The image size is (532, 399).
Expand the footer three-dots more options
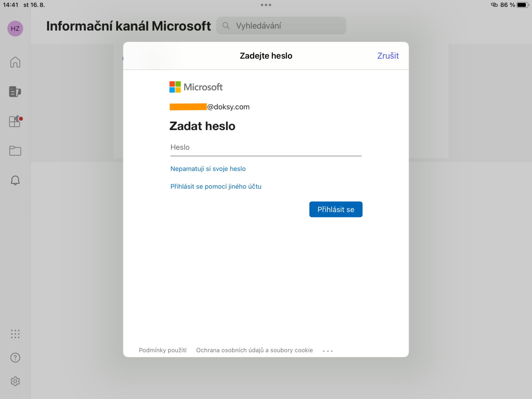[328, 351]
